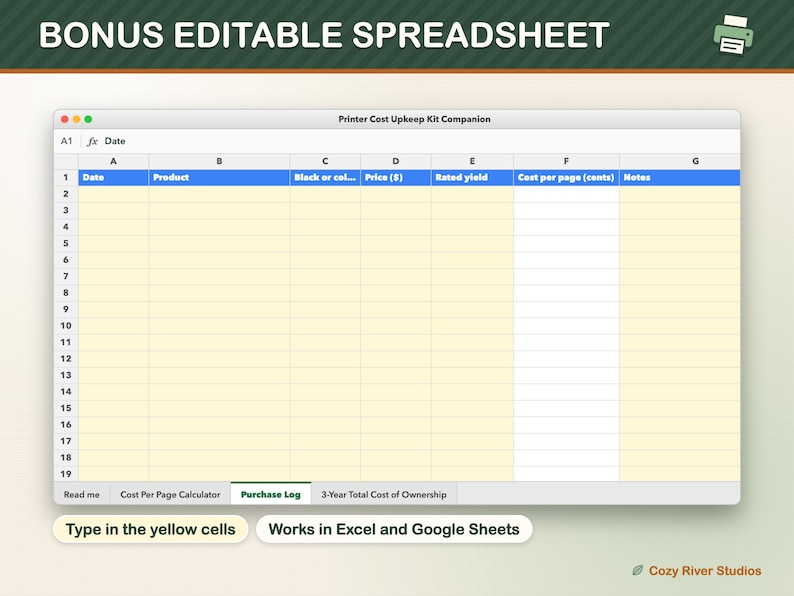Select column G header
The image size is (794, 596).
click(x=680, y=161)
